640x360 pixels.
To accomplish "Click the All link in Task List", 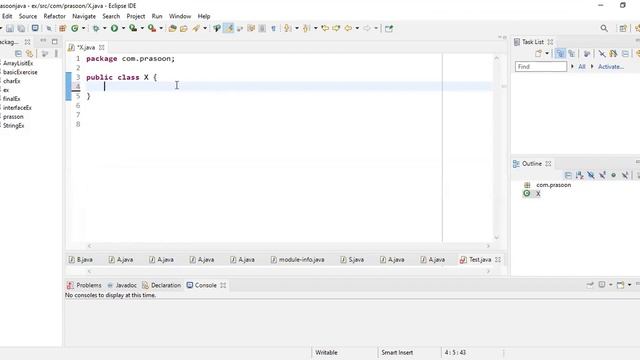I will tap(582, 67).
